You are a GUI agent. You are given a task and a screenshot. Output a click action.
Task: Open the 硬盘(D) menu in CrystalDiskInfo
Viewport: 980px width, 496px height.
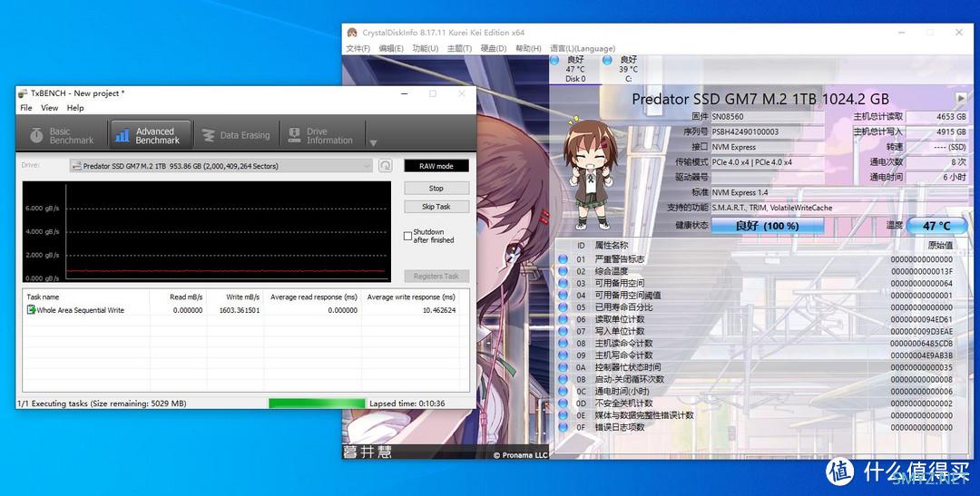pos(493,48)
